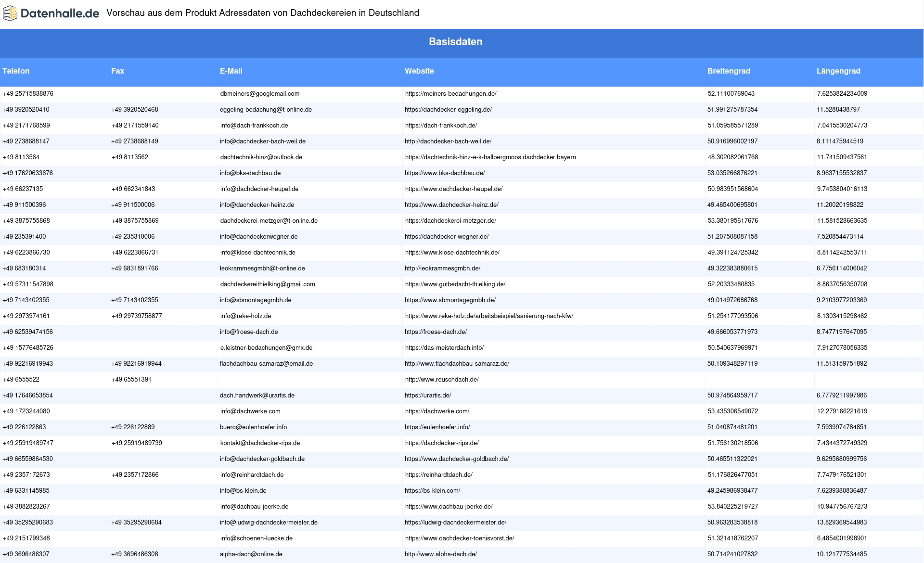Click the Datenhalle.de logo

[51, 13]
